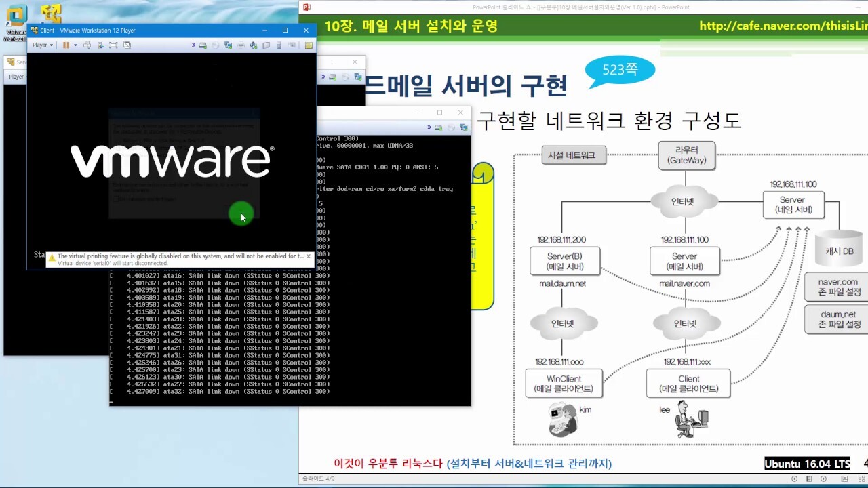868x488 pixels.
Task: Click sound card icon in Client toolbar
Action: 253,45
